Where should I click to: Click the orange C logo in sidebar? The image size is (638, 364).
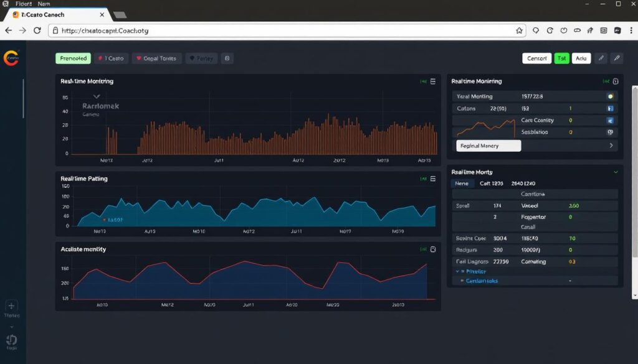(11, 58)
